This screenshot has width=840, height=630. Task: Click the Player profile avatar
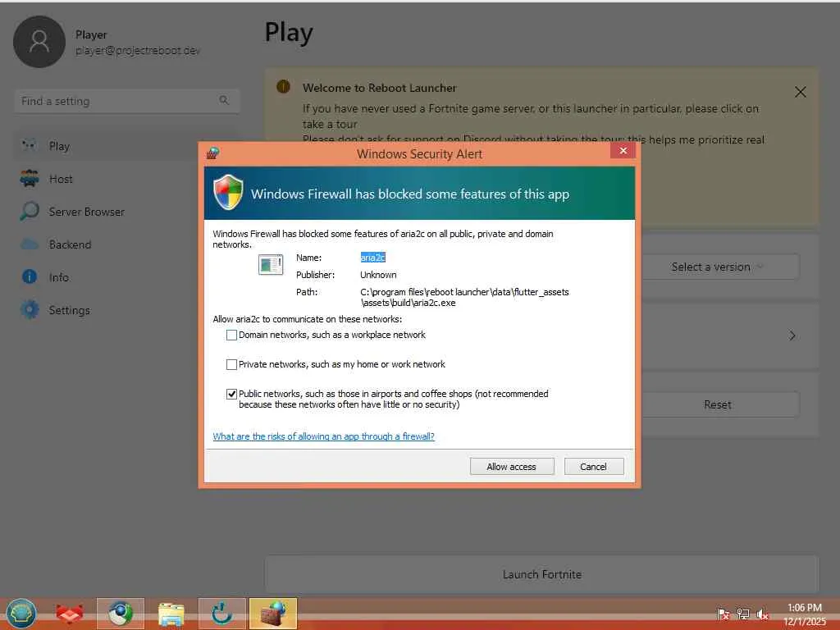39,42
